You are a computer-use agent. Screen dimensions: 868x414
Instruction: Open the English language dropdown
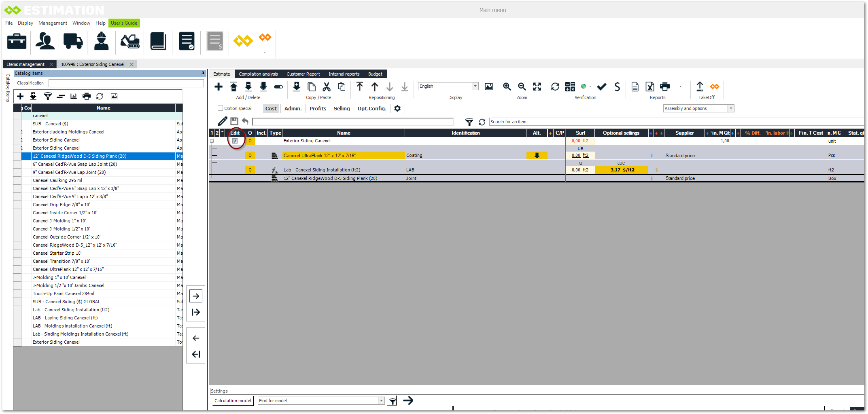pyautogui.click(x=475, y=86)
